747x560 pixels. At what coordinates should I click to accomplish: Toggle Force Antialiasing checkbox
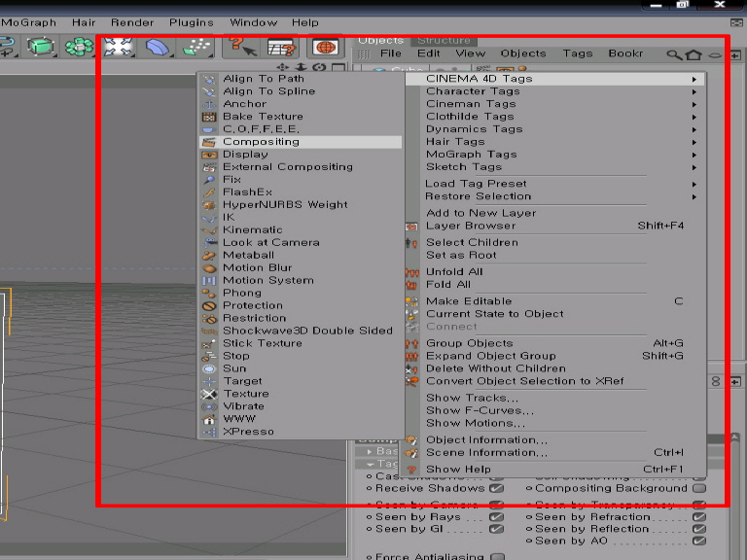tap(497, 556)
